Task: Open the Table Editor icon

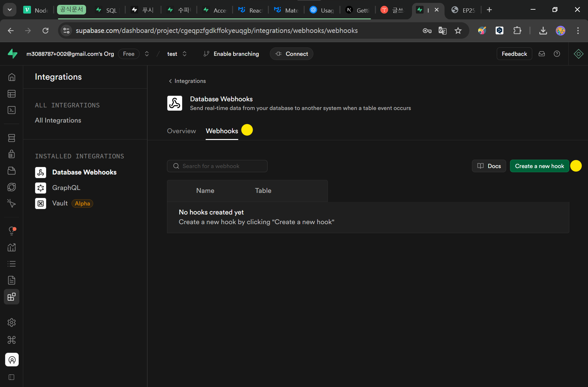Action: 12,94
